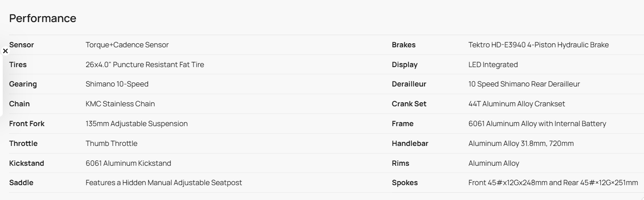Select the 6061 Aluminum Kickstand text
Screen dimensions: 644x200
coord(128,164)
